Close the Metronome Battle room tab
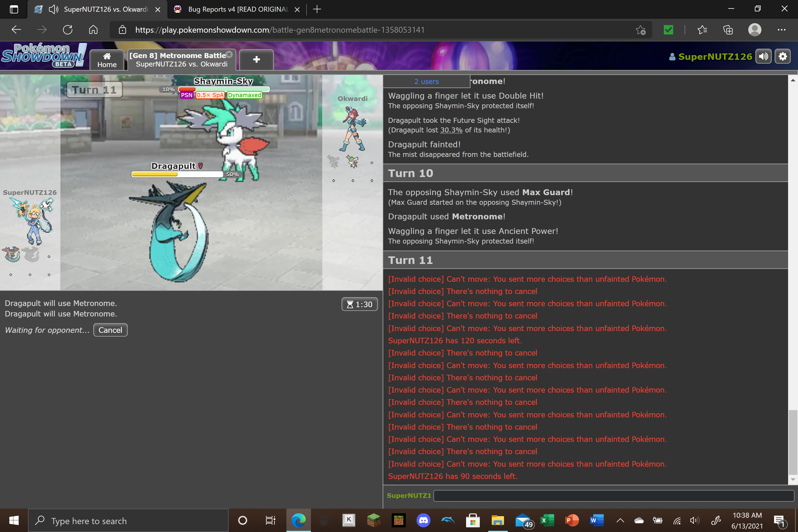798x532 pixels. (x=229, y=54)
